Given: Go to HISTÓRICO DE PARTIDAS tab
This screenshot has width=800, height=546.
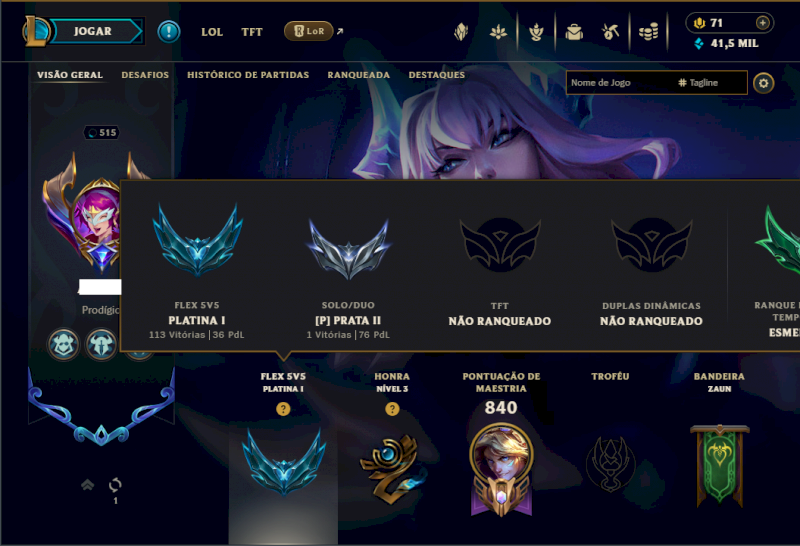Looking at the screenshot, I should (x=248, y=75).
